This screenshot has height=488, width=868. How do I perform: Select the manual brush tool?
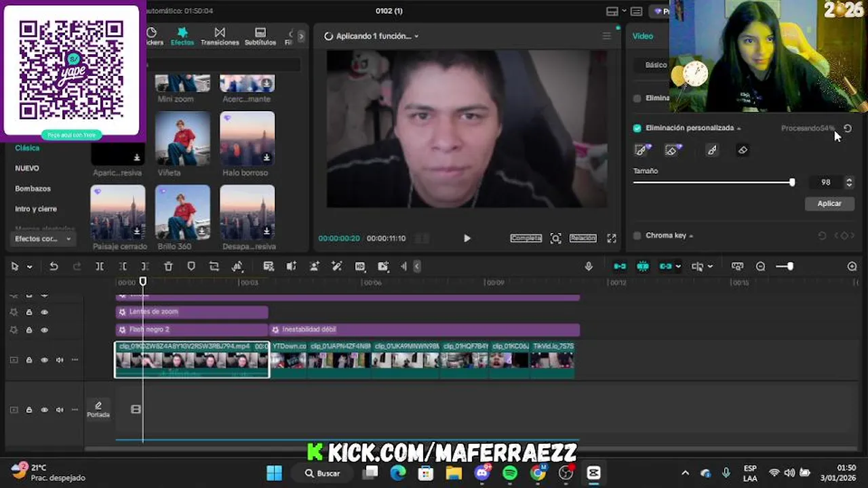coord(712,150)
